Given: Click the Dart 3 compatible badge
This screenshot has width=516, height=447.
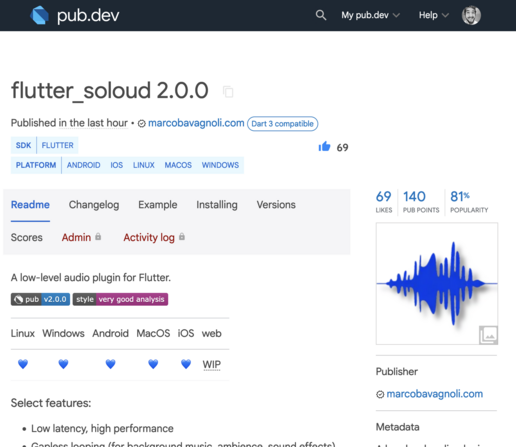Looking at the screenshot, I should pos(282,124).
